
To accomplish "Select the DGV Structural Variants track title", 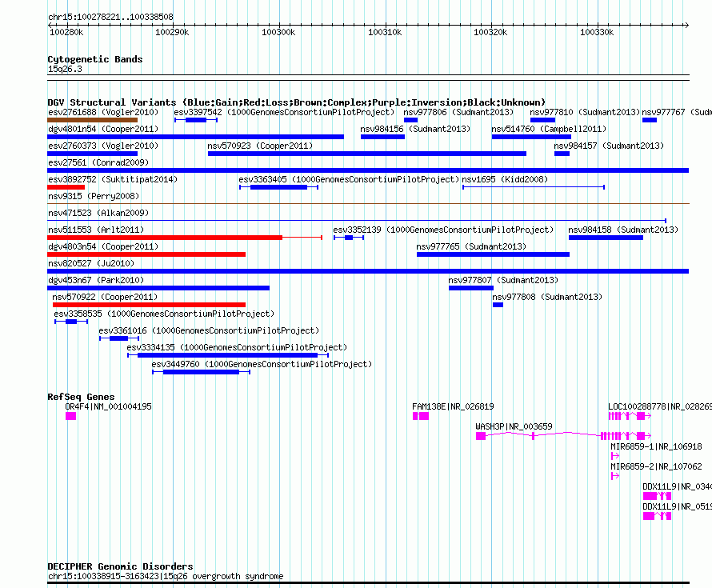I will pos(296,102).
